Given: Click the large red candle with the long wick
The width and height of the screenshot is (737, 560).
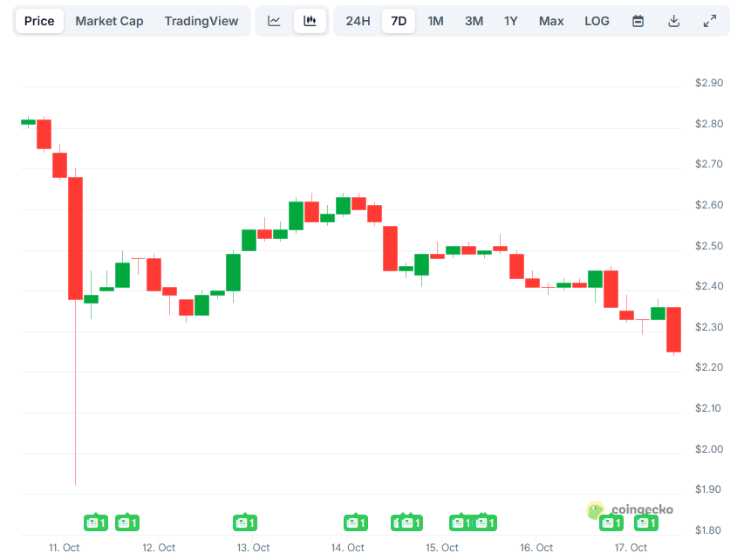Looking at the screenshot, I should (x=76, y=237).
